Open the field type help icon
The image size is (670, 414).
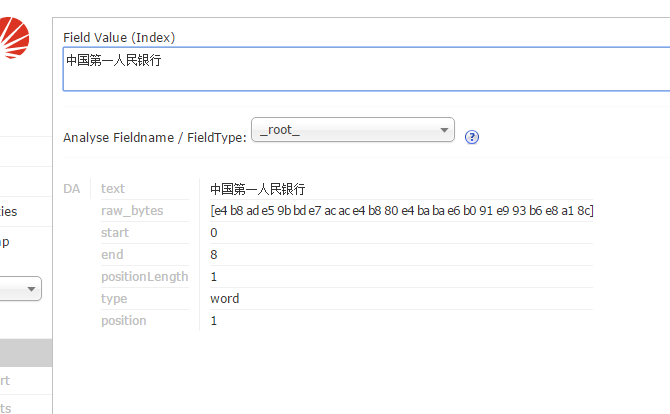point(472,137)
